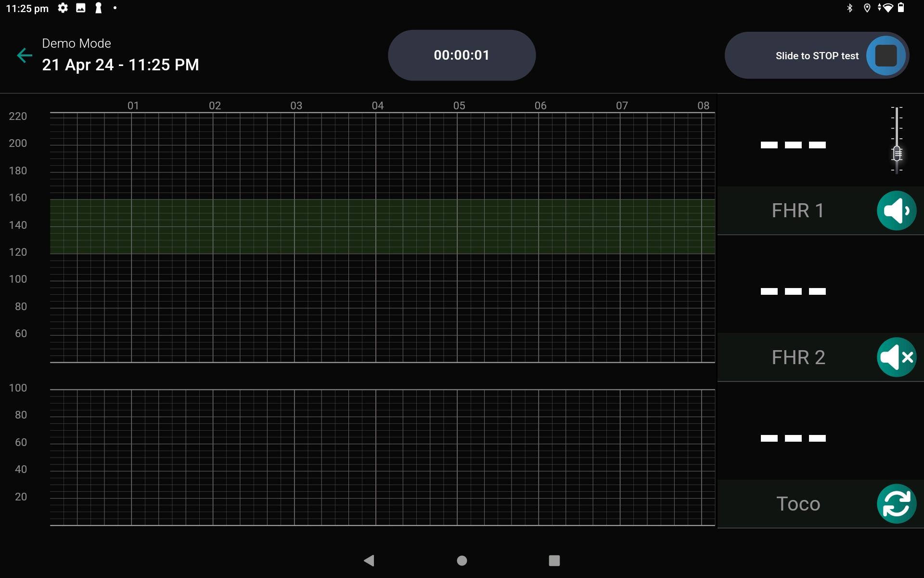This screenshot has width=924, height=578.
Task: Tap the green 120-160 normal band
Action: point(382,226)
